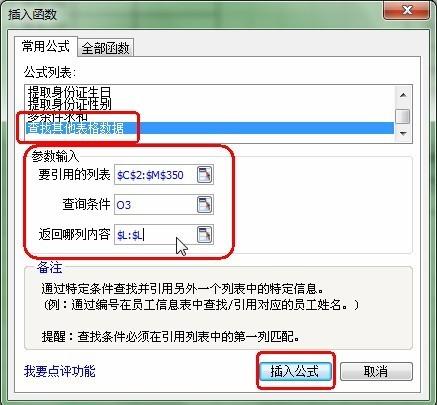437x405 pixels.
Task: Select 提取身份证生日 in the formula list
Action: tap(69, 93)
